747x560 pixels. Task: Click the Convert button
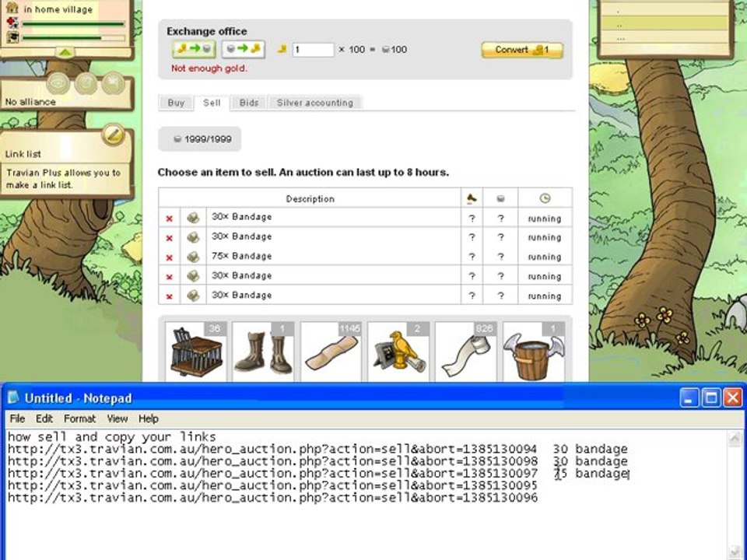pos(522,50)
